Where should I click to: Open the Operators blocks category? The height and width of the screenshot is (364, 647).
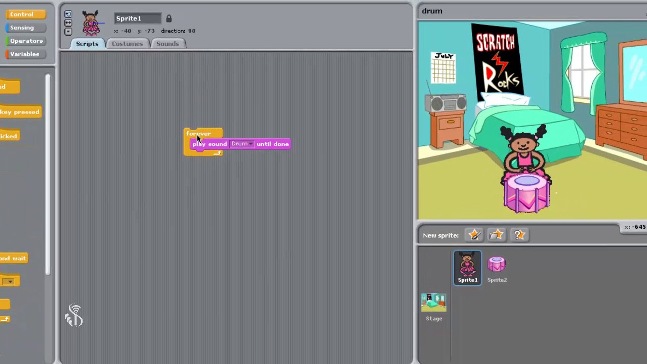[x=25, y=41]
